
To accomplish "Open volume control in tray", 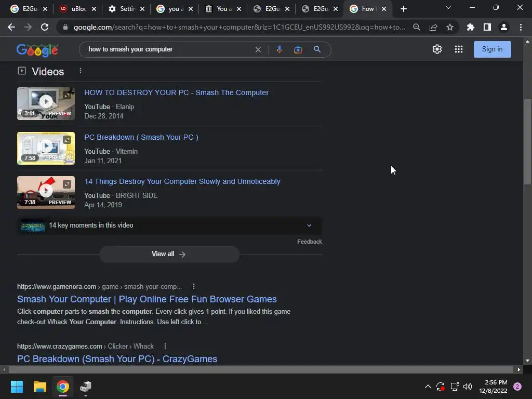I will pos(467,387).
